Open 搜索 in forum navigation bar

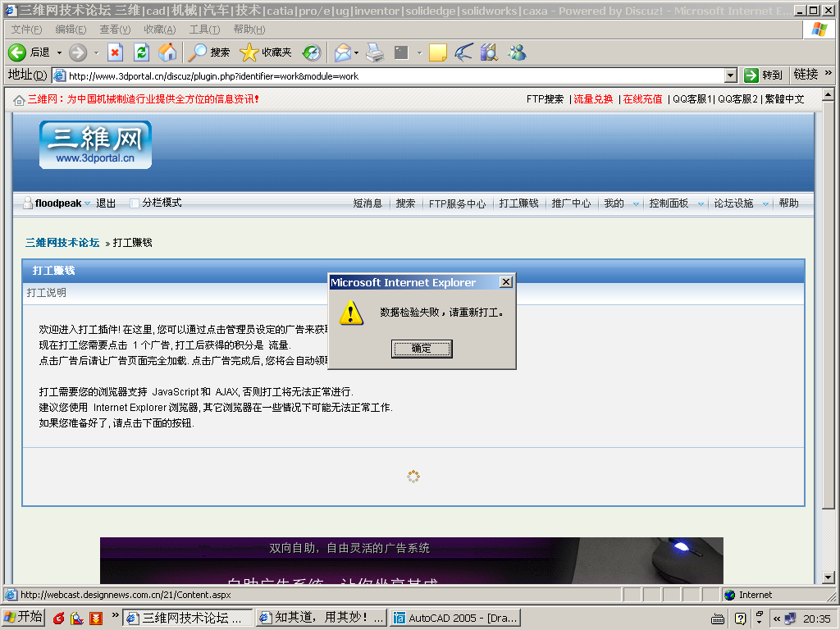click(405, 203)
